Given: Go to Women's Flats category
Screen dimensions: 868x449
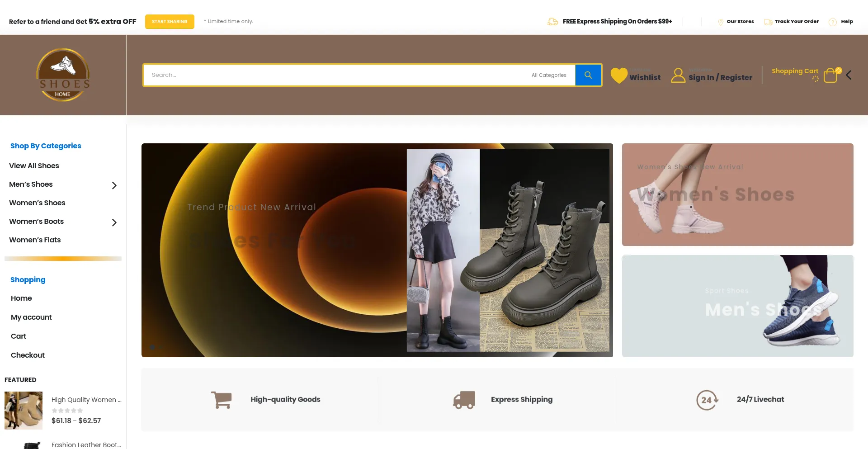Looking at the screenshot, I should pos(35,240).
